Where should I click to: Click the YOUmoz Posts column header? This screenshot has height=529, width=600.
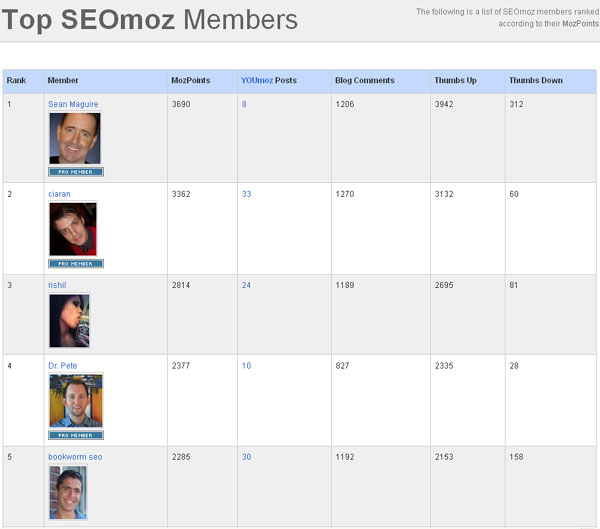[268, 81]
